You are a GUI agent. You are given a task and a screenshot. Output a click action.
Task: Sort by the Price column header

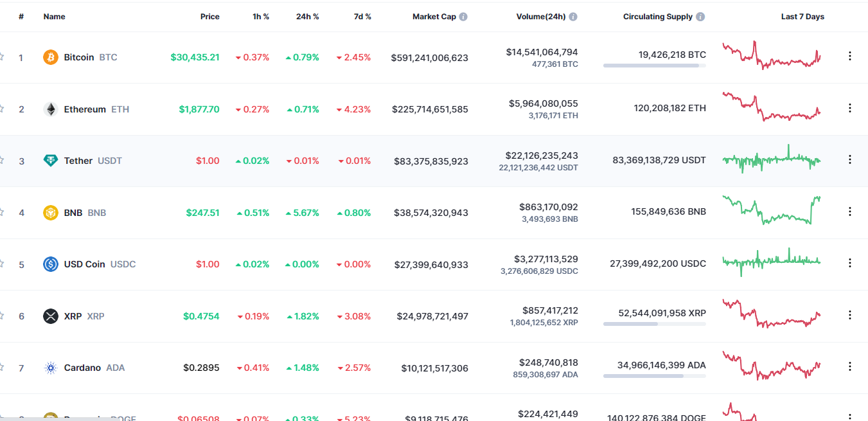click(x=210, y=16)
